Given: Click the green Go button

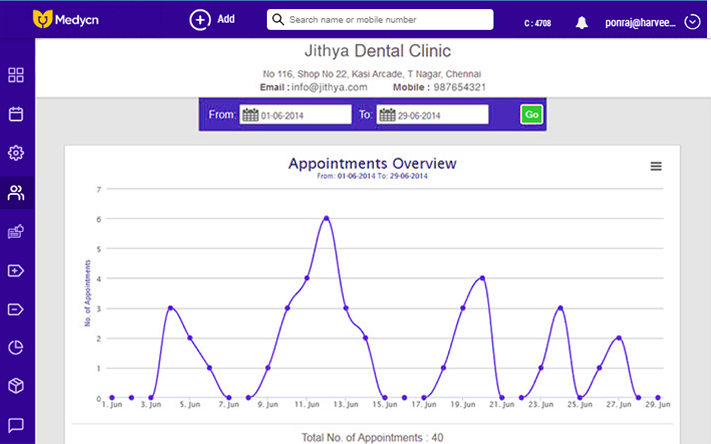Looking at the screenshot, I should click(x=531, y=114).
